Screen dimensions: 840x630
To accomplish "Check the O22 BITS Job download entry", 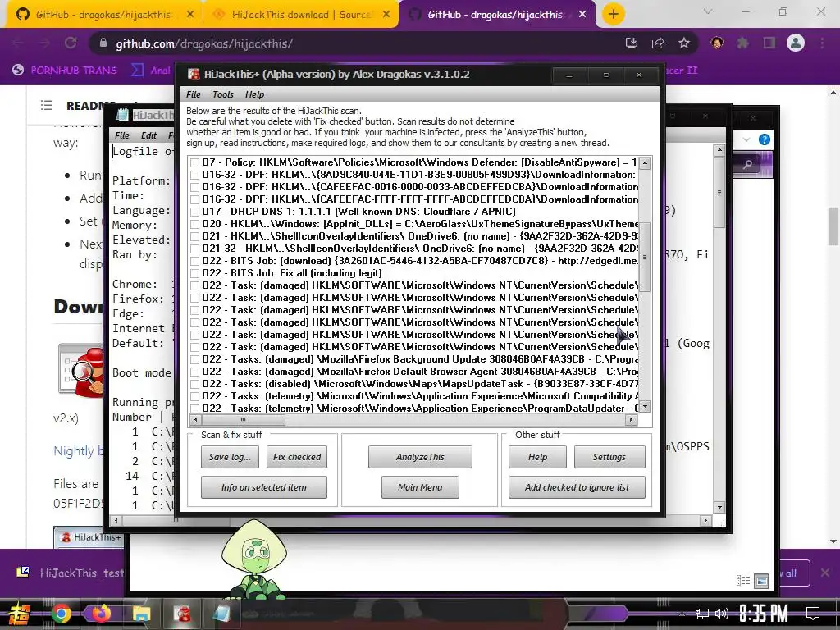I will point(195,261).
